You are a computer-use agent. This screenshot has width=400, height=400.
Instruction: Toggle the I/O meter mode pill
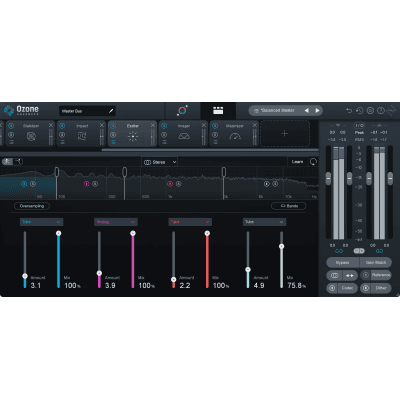[x=359, y=125]
